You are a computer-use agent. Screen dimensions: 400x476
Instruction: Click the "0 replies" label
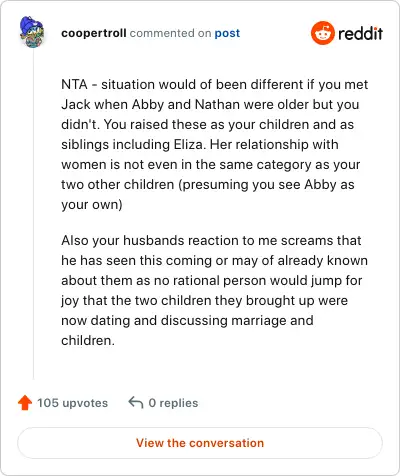173,403
